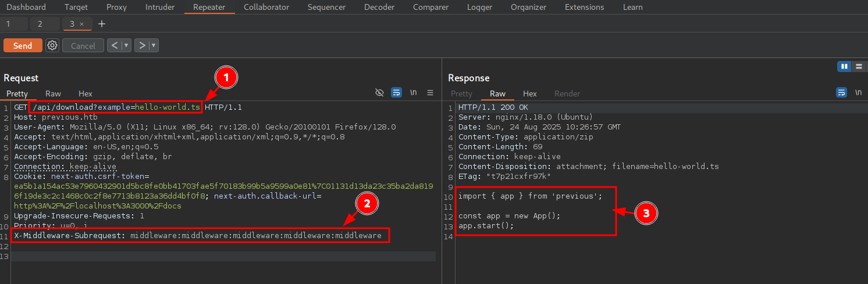Expand the back history dropdown arrow

[x=126, y=45]
